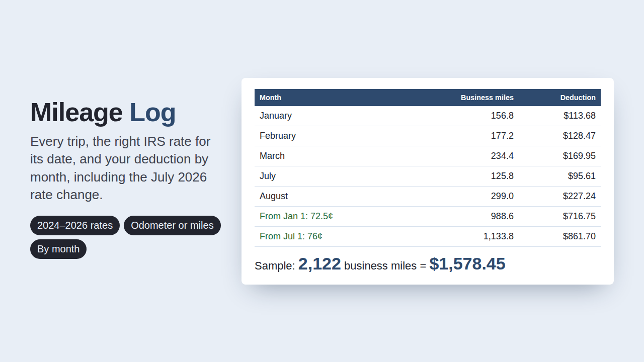The height and width of the screenshot is (362, 644).
Task: Click January's deduction $113.68
Action: [580, 116]
